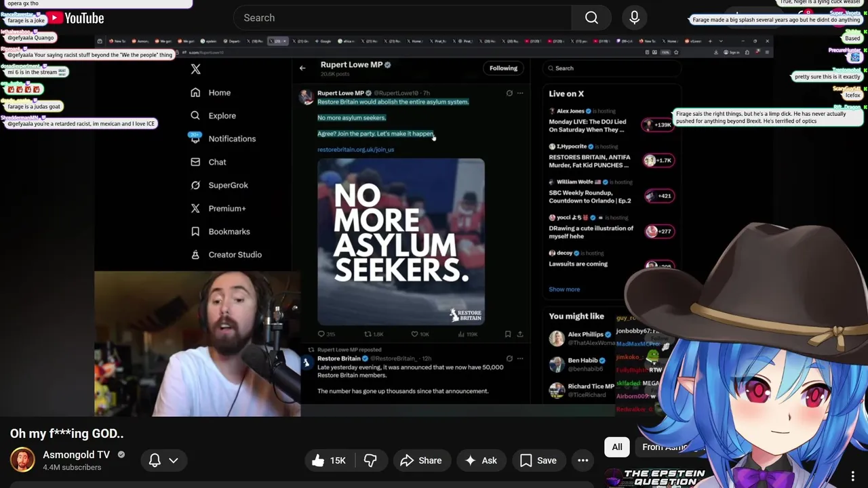The height and width of the screenshot is (488, 868).
Task: Click the Asmongold TV channel avatar
Action: pos(22,460)
